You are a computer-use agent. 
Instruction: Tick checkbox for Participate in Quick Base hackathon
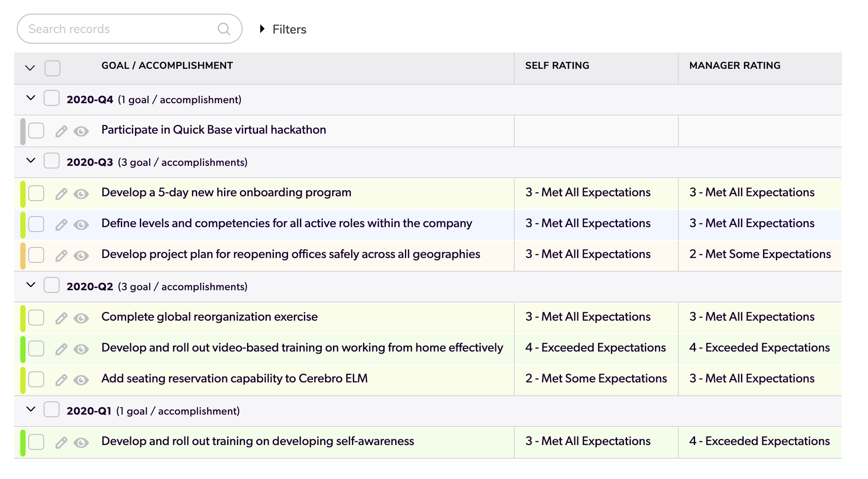coord(36,131)
